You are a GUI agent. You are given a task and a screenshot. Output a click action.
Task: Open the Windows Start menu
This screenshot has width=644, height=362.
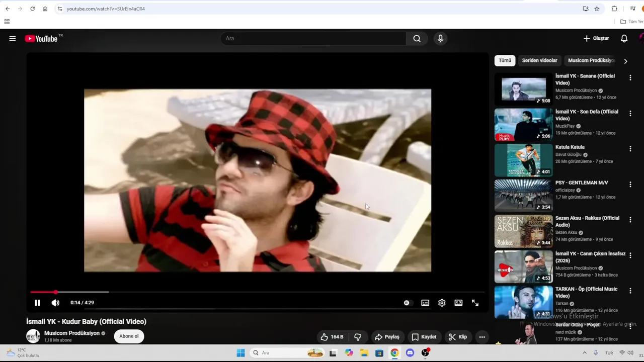click(x=240, y=353)
